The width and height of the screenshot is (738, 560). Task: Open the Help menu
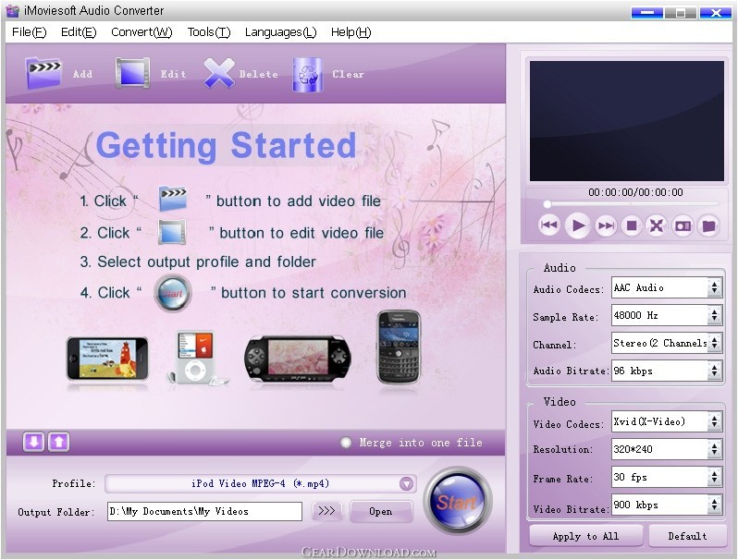(351, 32)
